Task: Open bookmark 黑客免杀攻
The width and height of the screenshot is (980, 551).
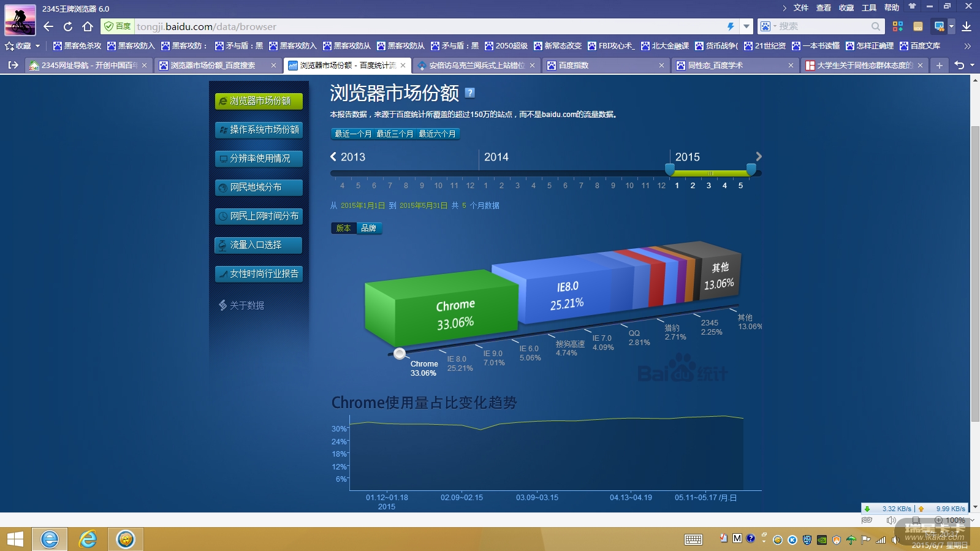Action: (x=77, y=46)
